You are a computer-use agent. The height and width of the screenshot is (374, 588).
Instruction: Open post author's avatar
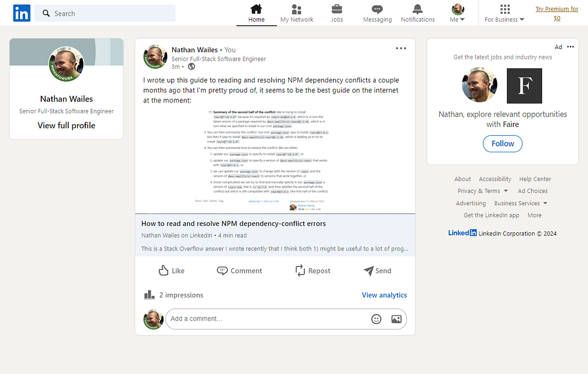(x=155, y=56)
